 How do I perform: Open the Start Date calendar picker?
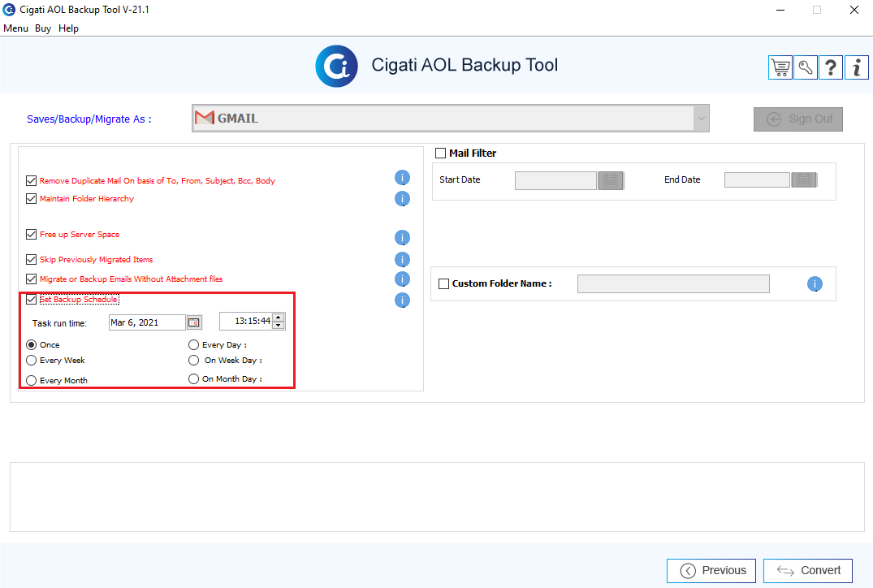click(611, 180)
